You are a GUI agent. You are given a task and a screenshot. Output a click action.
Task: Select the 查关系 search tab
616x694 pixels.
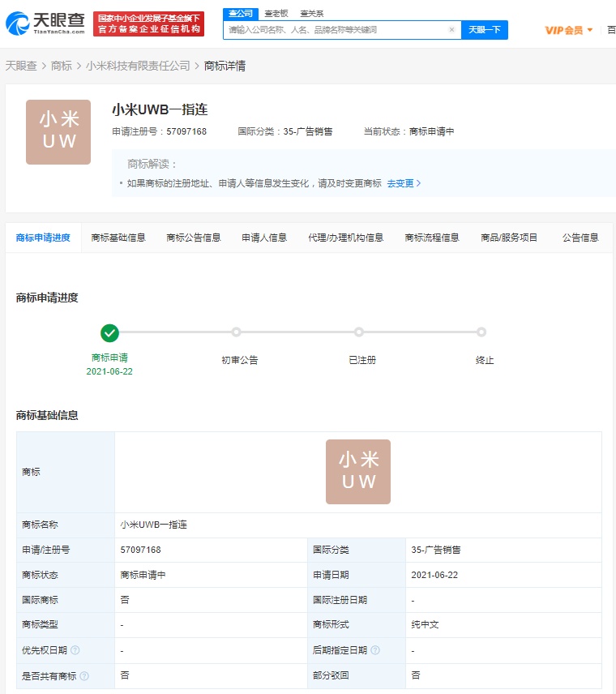[311, 14]
